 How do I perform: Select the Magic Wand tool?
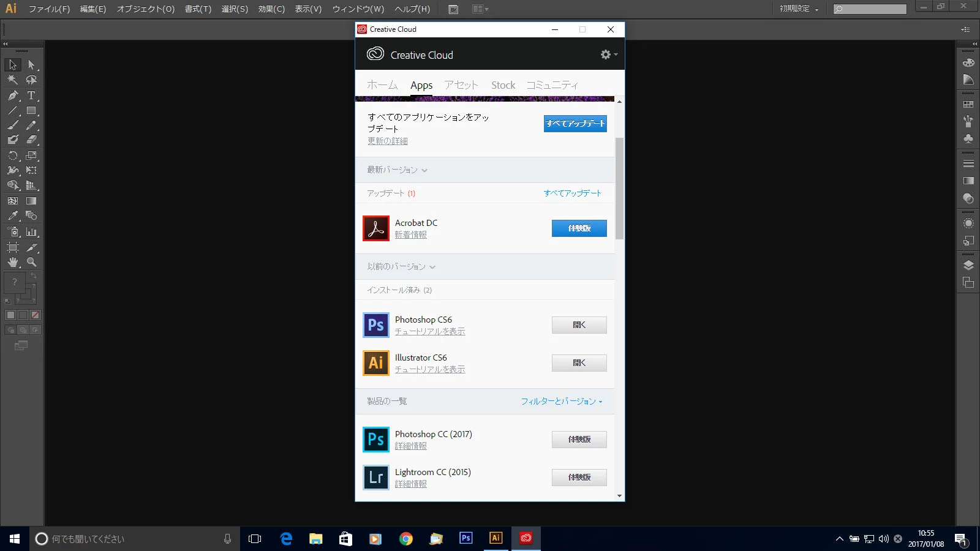point(13,80)
